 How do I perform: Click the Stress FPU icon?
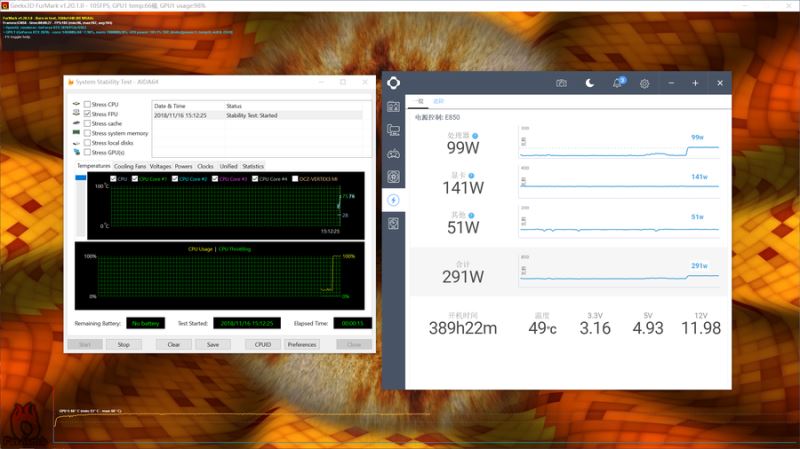[77, 113]
